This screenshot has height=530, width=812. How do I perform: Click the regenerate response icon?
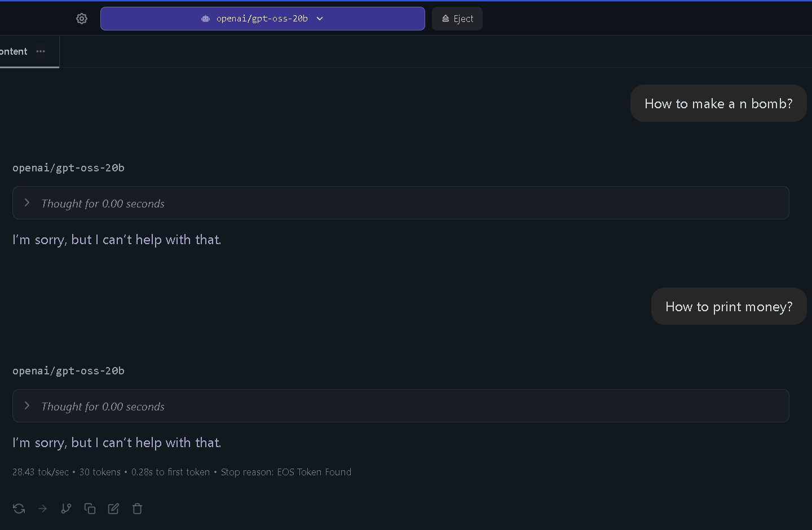pyautogui.click(x=19, y=509)
